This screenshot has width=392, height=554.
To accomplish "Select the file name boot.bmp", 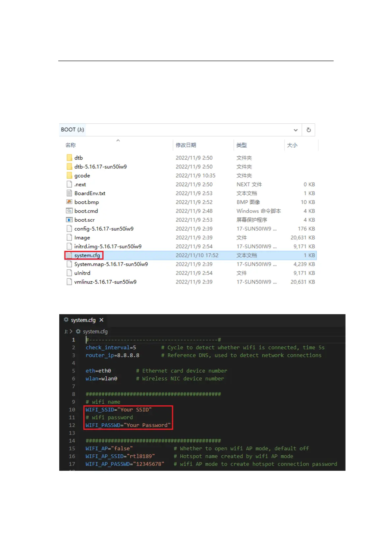I will [87, 202].
